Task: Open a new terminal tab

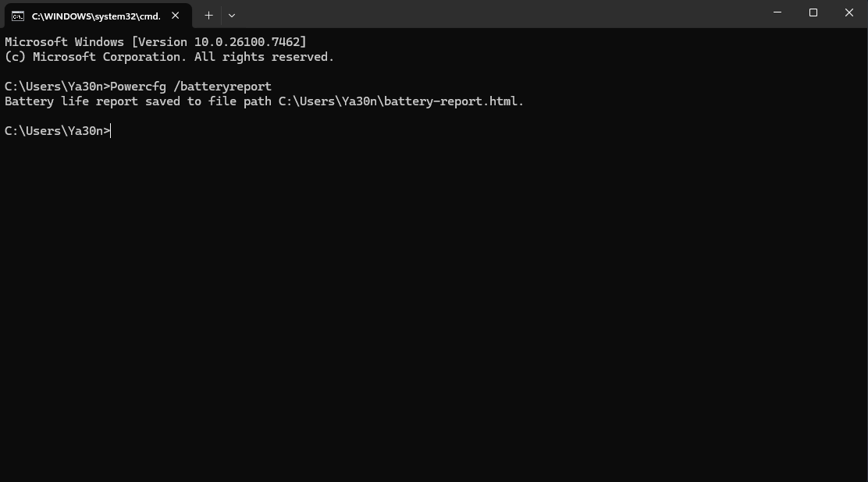Action: click(208, 15)
